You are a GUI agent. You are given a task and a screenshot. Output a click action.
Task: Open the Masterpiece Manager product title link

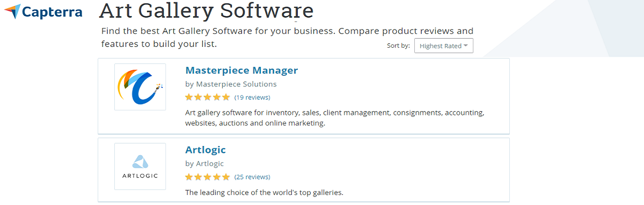click(241, 70)
